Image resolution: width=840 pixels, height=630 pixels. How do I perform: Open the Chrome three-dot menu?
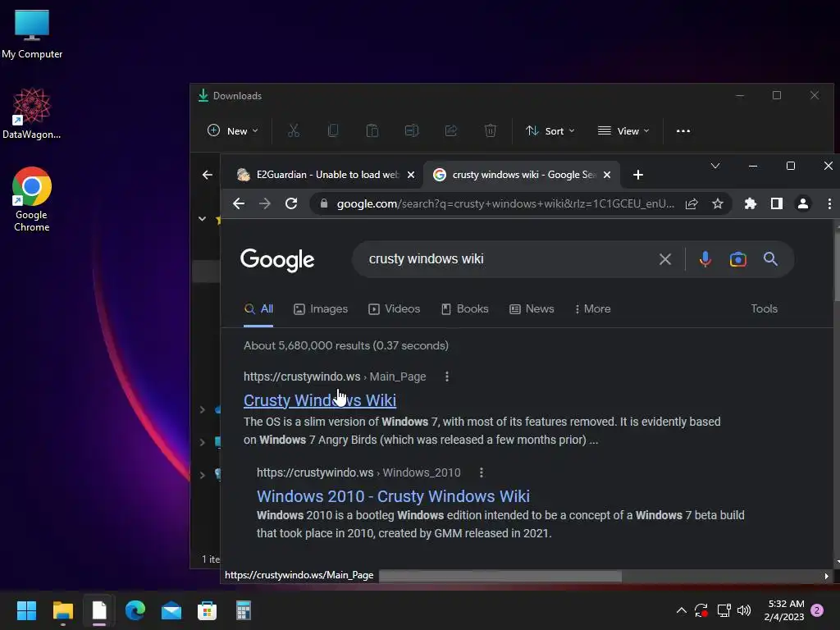coord(829,203)
